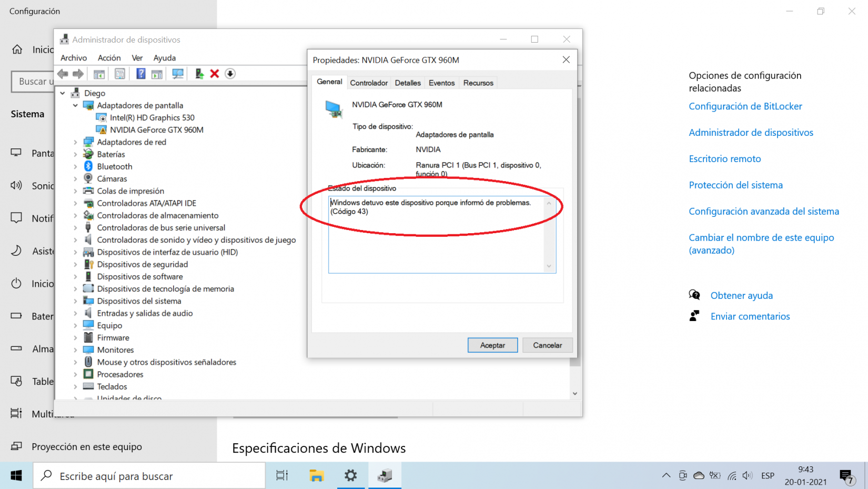Open File Explorer from the taskbar
Screen dimensions: 868x489
point(316,476)
